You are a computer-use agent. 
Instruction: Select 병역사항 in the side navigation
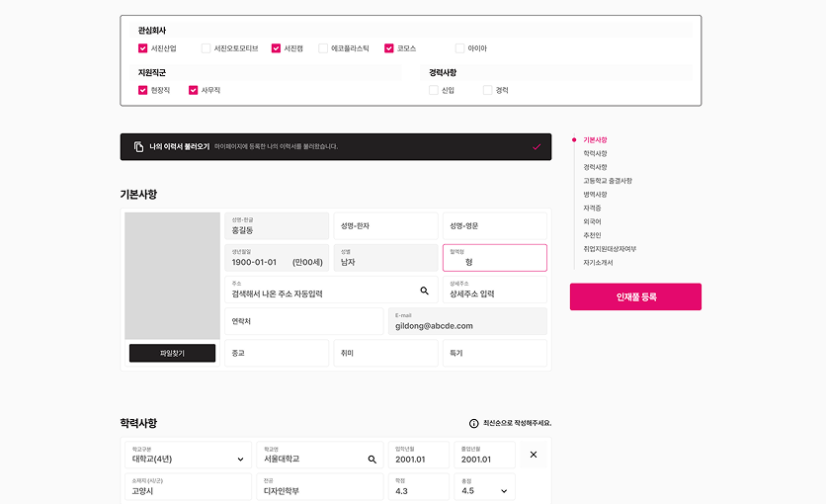point(595,195)
